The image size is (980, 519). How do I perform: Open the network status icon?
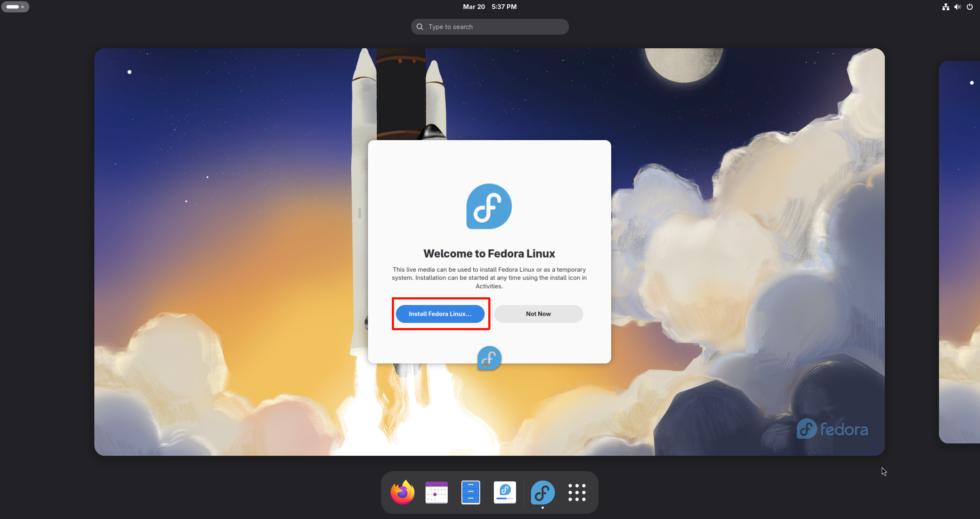945,7
